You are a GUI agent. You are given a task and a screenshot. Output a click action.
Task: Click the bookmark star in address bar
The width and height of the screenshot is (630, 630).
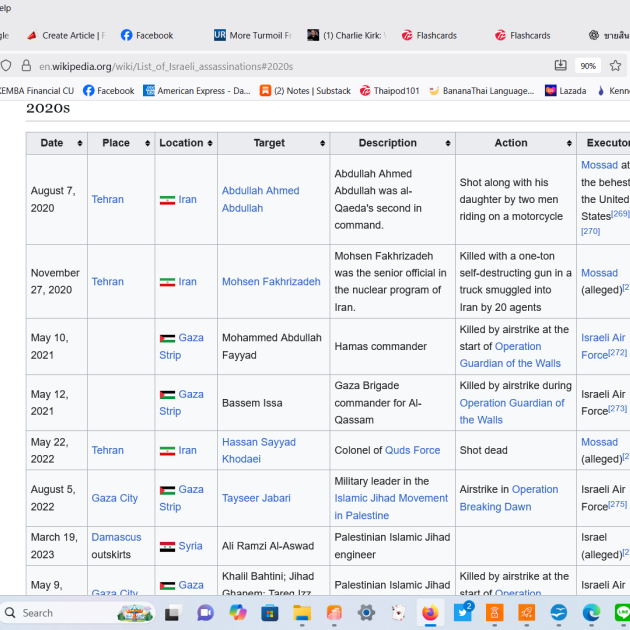point(616,66)
